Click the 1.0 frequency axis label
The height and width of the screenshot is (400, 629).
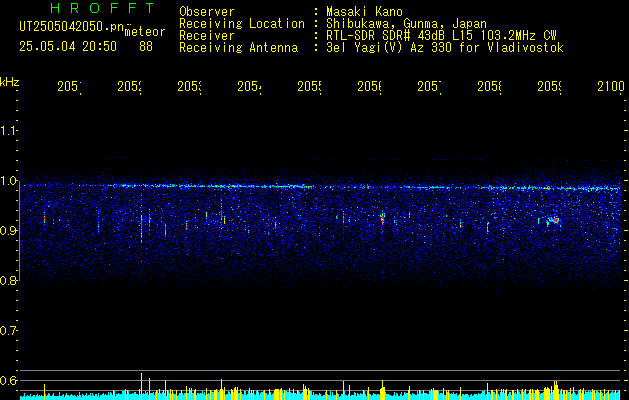pos(8,180)
